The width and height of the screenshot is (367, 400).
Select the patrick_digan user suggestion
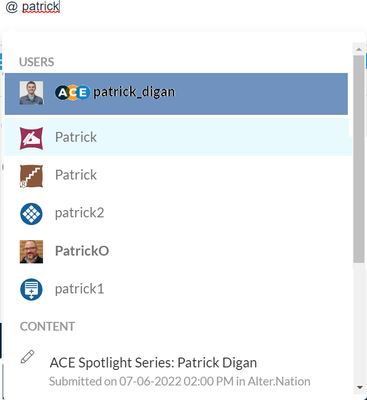click(176, 94)
